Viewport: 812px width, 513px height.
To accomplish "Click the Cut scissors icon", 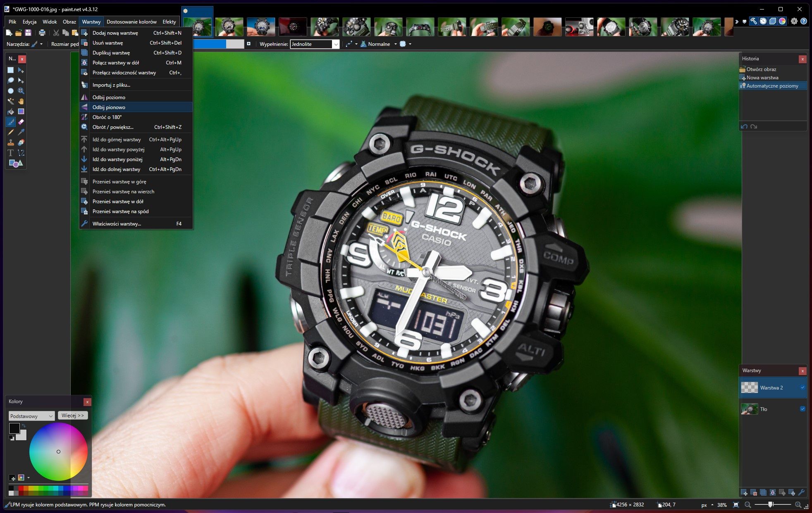I will pyautogui.click(x=56, y=33).
